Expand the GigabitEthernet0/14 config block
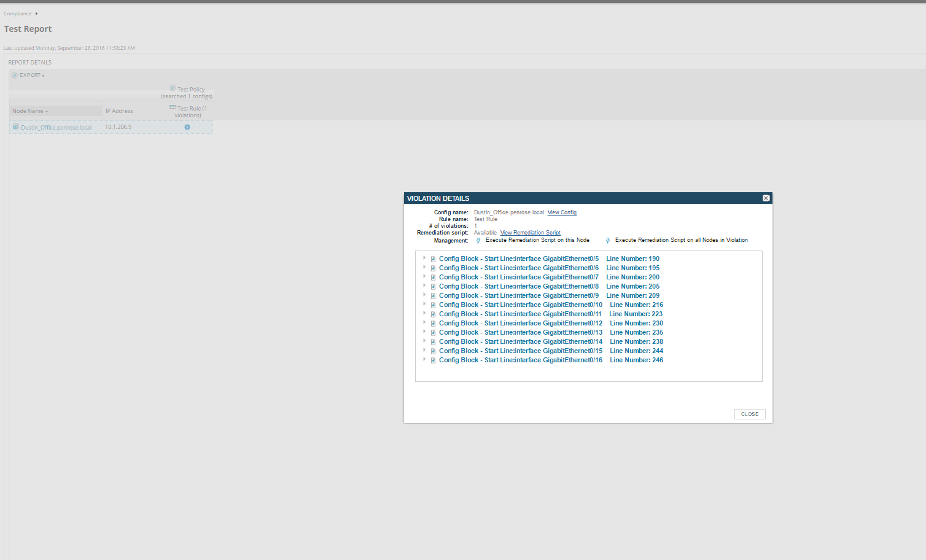This screenshot has height=560, width=926. click(424, 341)
